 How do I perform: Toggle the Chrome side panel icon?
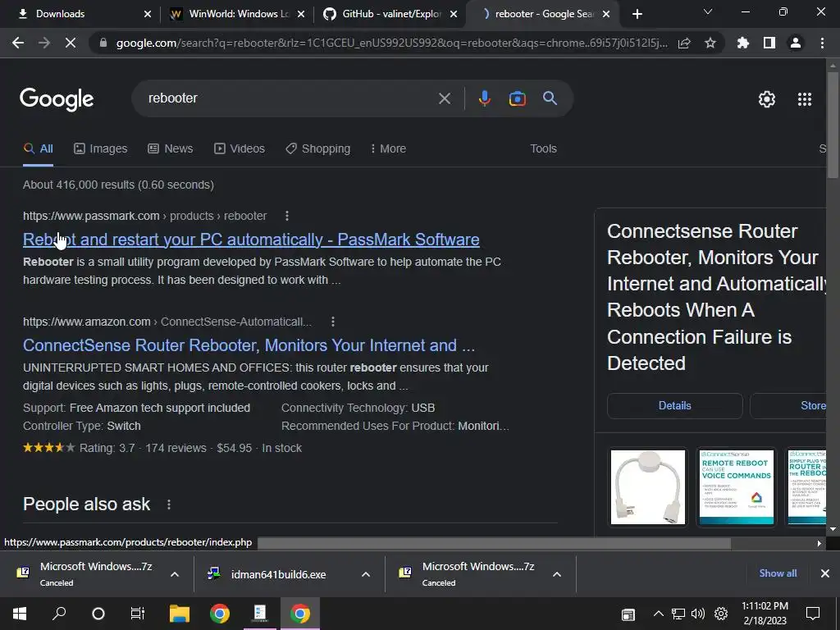pos(769,43)
